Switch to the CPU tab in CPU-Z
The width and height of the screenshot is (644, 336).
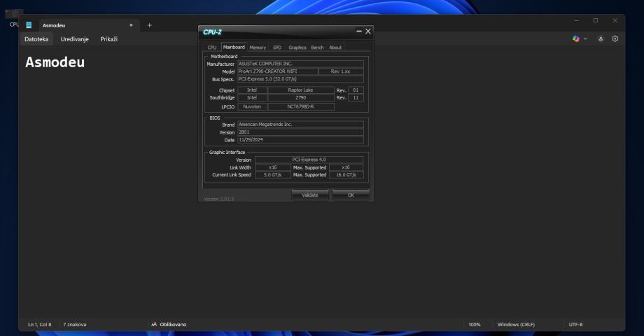click(212, 48)
